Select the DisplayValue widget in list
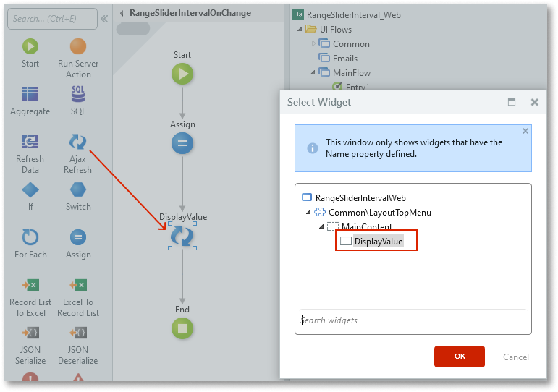This screenshot has width=558, height=392. [377, 241]
